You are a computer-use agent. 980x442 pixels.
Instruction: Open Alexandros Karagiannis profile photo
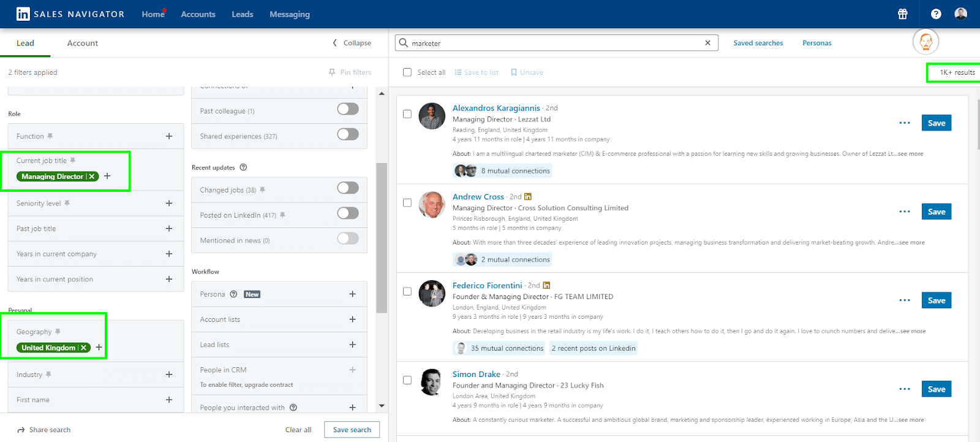pyautogui.click(x=432, y=116)
